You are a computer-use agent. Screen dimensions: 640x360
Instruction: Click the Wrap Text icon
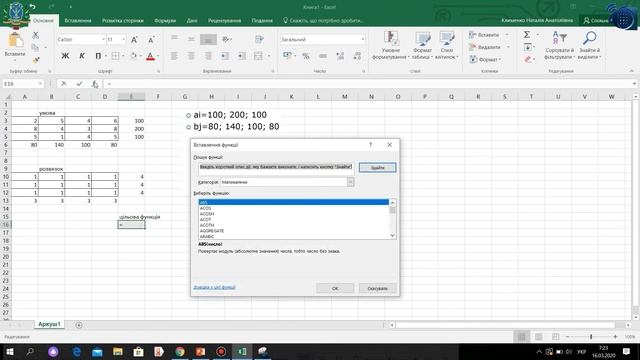point(259,39)
